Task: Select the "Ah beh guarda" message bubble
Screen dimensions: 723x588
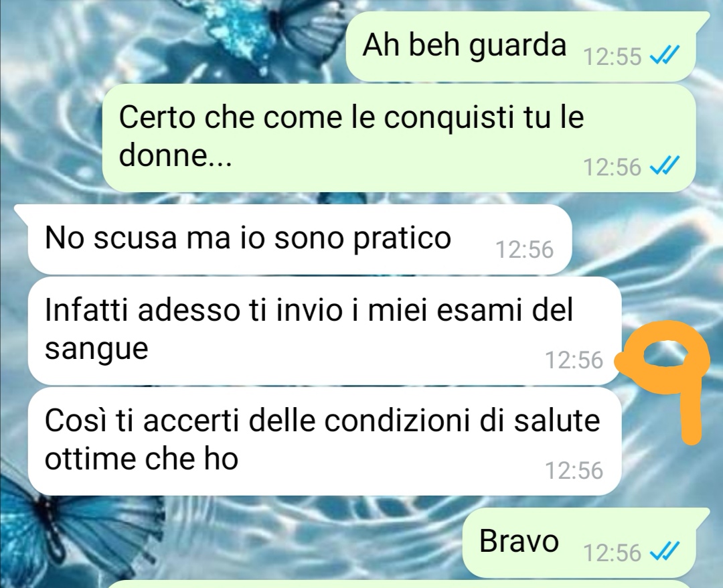Action: pyautogui.click(x=521, y=46)
